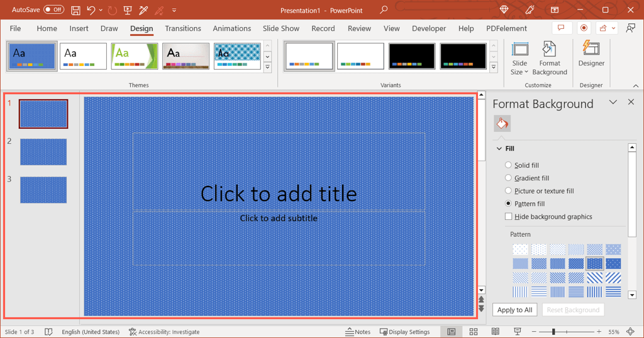Collapse the ribbon with the caret

point(636,85)
